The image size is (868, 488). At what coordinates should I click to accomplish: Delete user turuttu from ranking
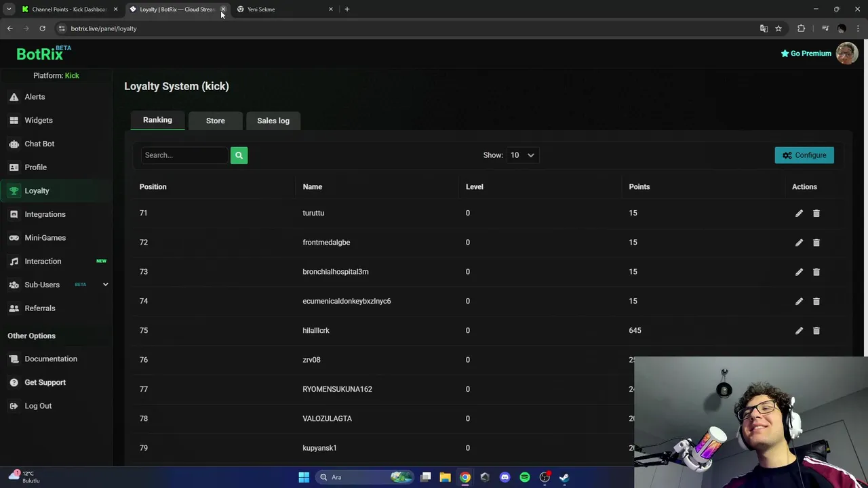click(x=816, y=213)
